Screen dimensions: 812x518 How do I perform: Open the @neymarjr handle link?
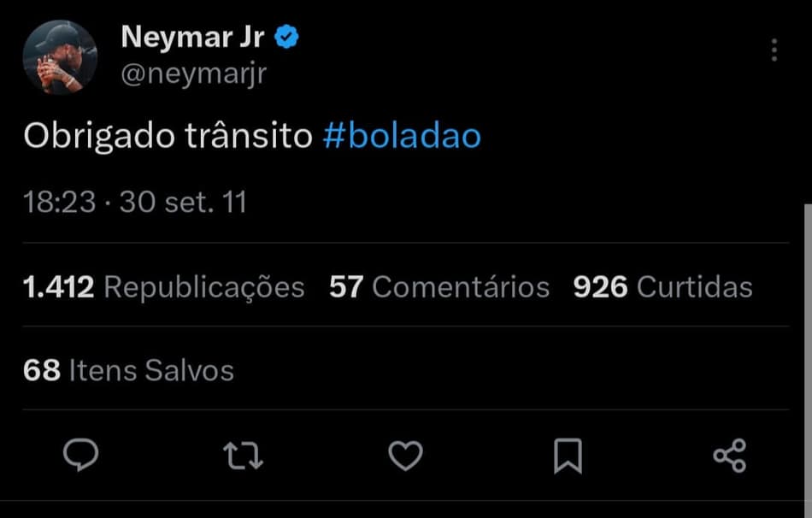tap(194, 74)
